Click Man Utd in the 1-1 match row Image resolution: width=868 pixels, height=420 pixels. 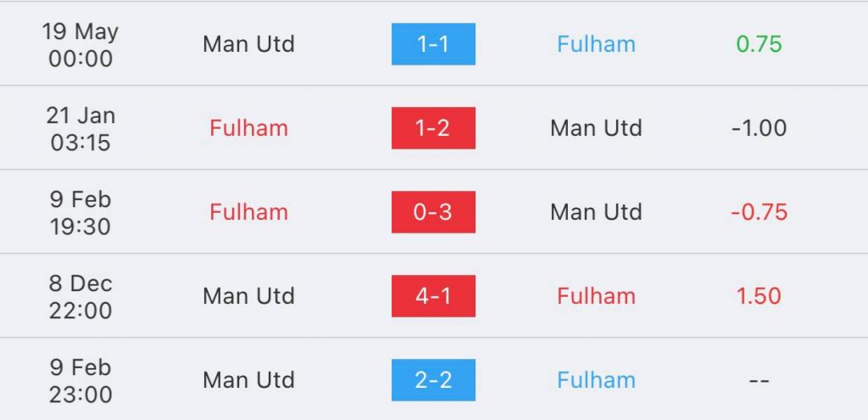[248, 44]
